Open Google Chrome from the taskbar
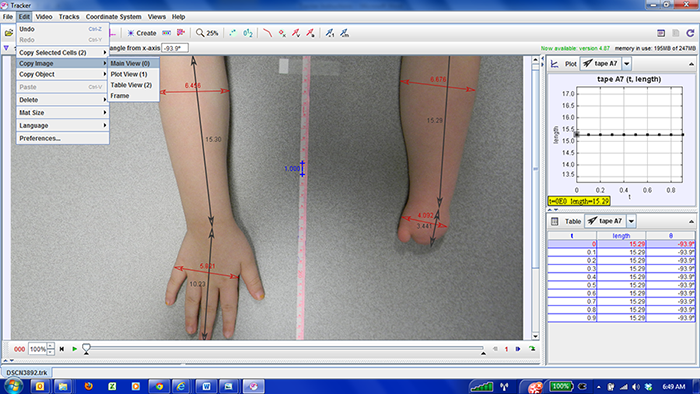Image resolution: width=700 pixels, height=394 pixels. coord(159,386)
